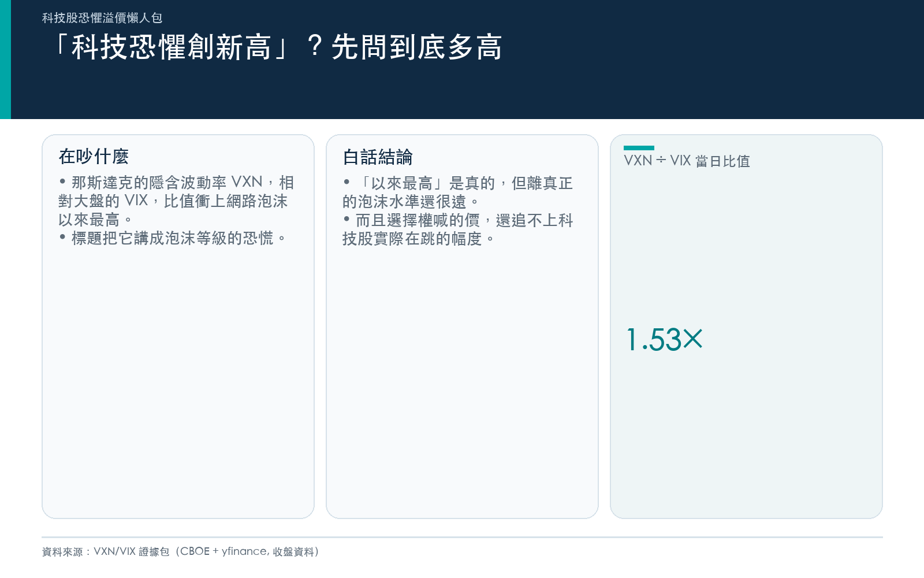The height and width of the screenshot is (578, 924).
Task: Click the small header label 科技股恐懼溢價懶人包
Action: coord(102,18)
